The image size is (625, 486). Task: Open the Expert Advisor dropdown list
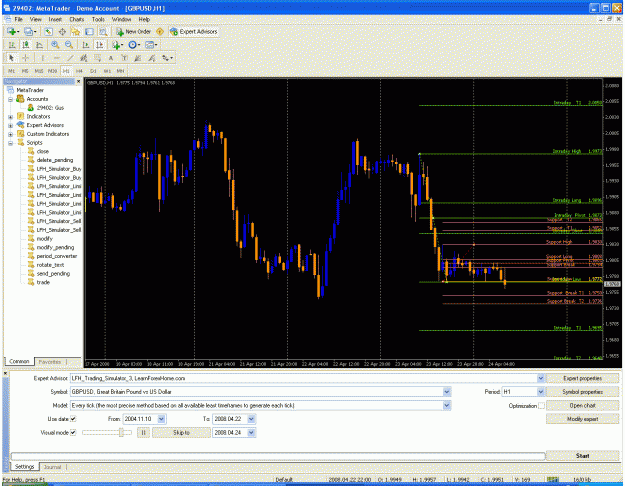(x=540, y=378)
